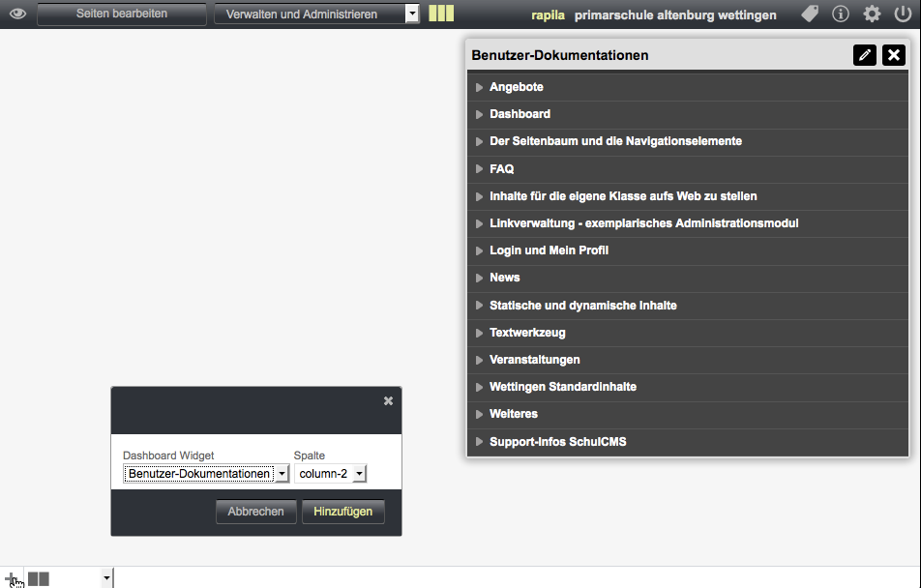Click the Abbrechen button

click(255, 511)
